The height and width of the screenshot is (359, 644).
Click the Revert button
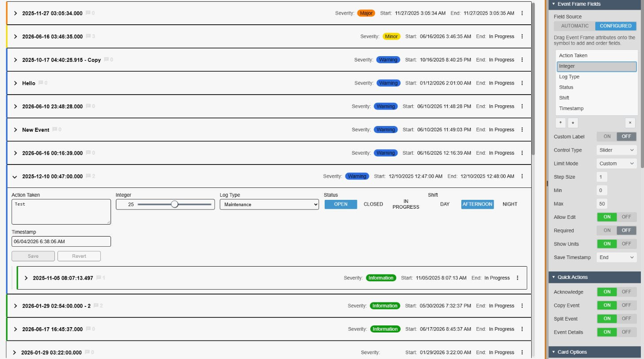point(79,256)
